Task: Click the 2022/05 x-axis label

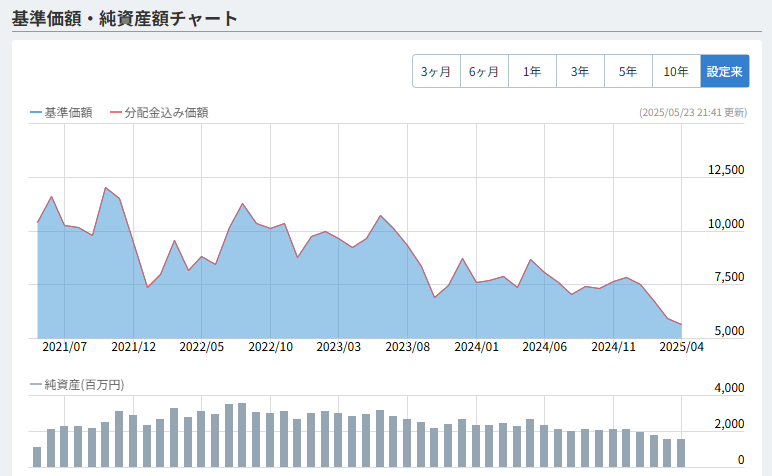Action: (201, 347)
